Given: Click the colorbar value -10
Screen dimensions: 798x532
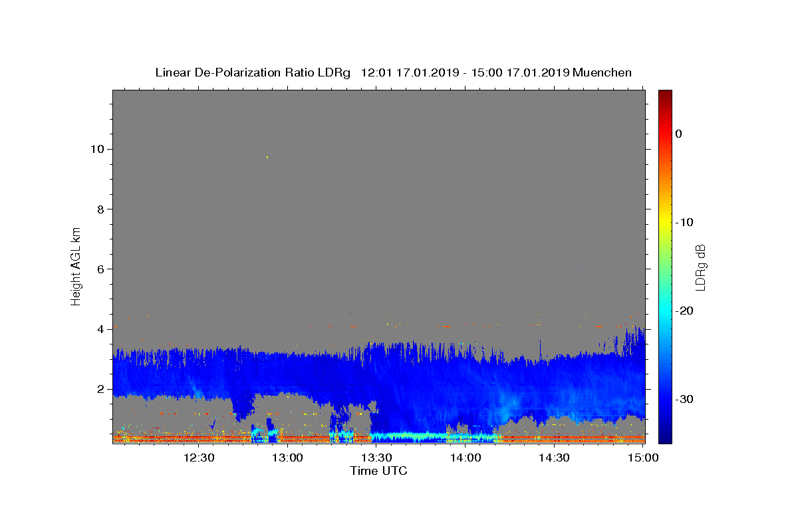Looking at the screenshot, I should pos(684,222).
